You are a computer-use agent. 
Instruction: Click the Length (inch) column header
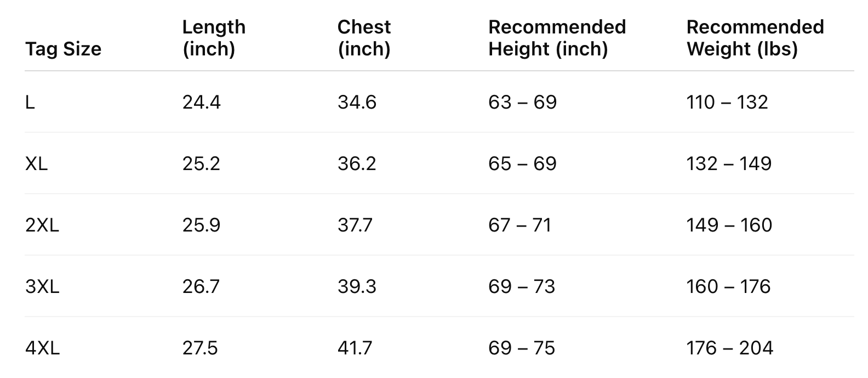214,38
